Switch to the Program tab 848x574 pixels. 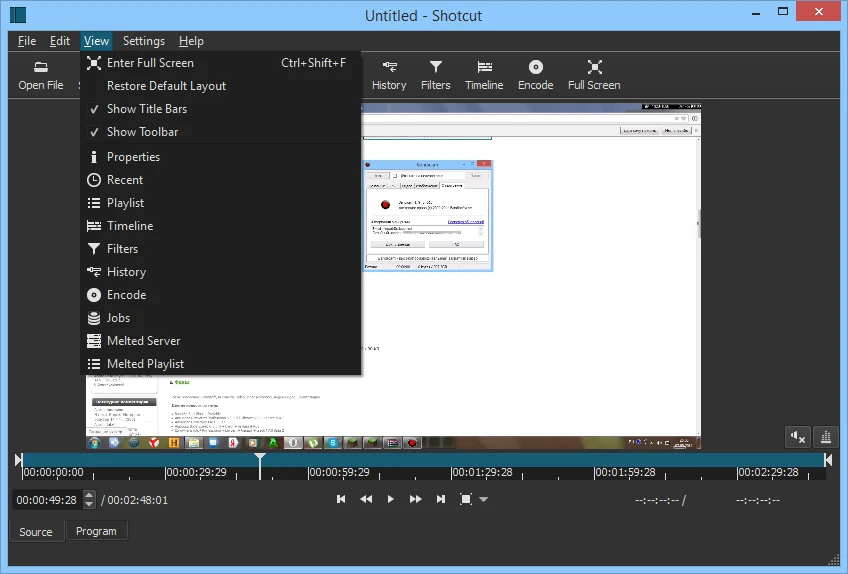[96, 531]
